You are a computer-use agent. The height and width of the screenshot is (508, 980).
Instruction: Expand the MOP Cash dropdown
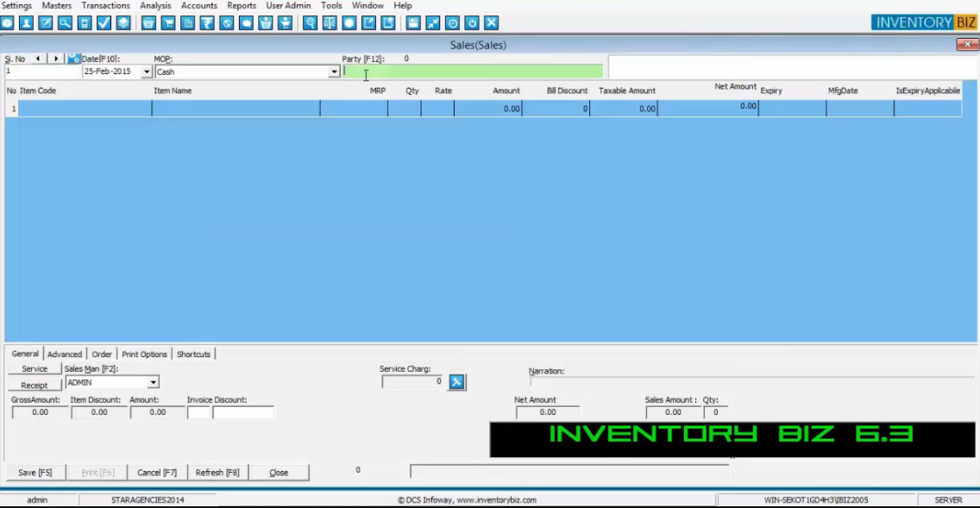click(x=335, y=72)
